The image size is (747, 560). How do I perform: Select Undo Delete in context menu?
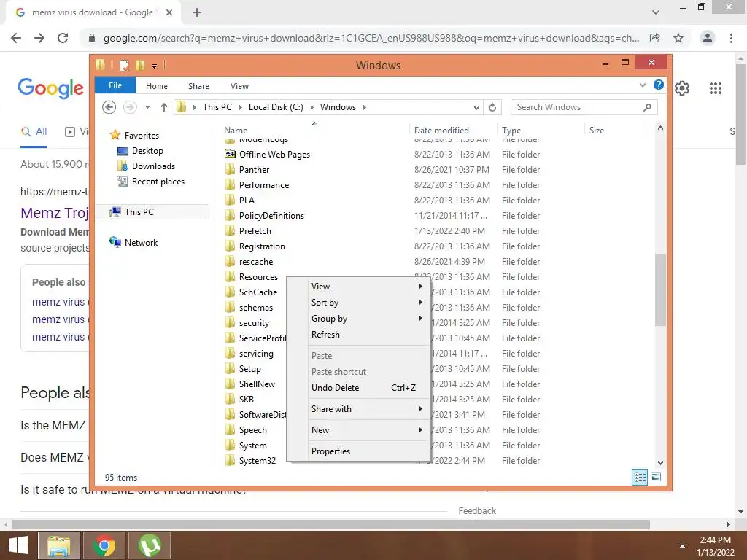click(x=358, y=388)
